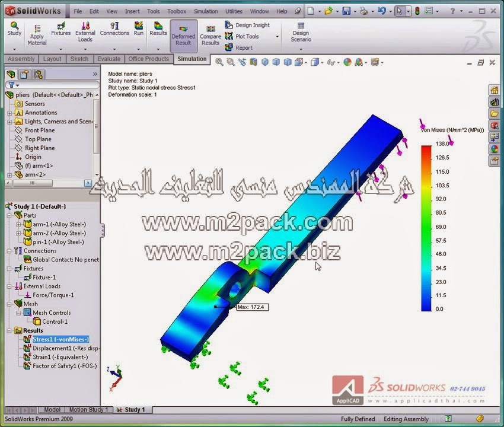504x427 pixels.
Task: Generate a Report
Action: (x=238, y=47)
